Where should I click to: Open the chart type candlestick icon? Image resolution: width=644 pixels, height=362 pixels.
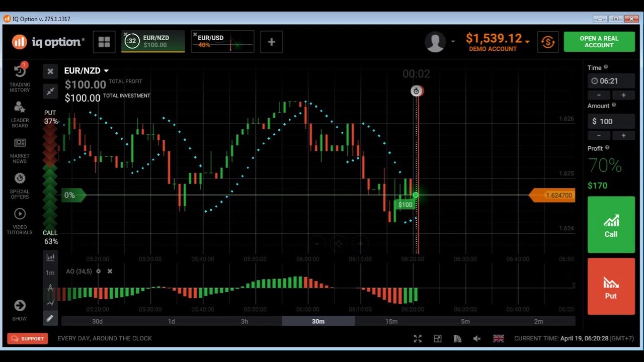click(x=50, y=257)
